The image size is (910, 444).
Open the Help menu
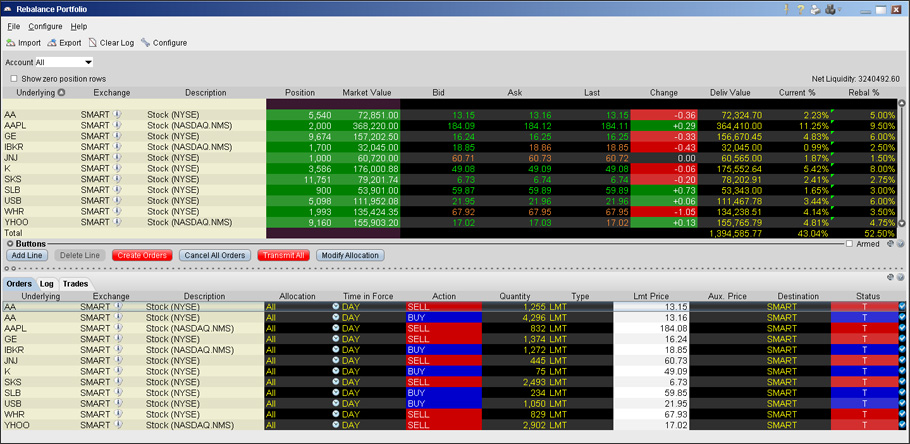(79, 26)
